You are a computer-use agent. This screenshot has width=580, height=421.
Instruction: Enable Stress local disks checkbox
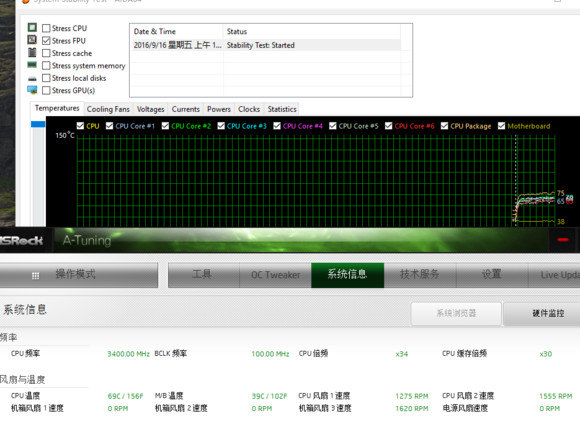46,78
